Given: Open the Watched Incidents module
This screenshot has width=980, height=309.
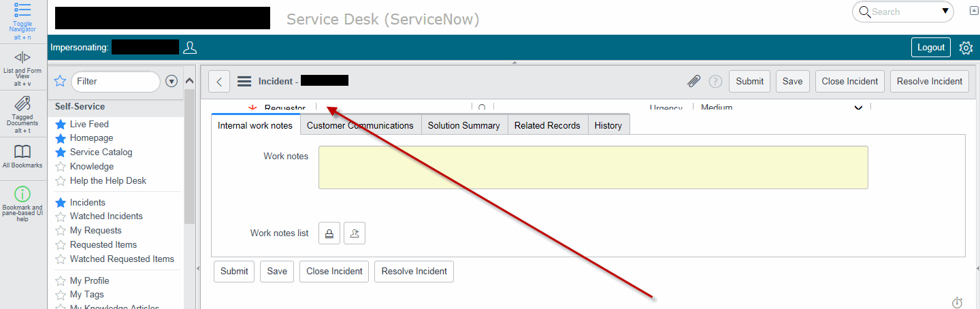Looking at the screenshot, I should click(106, 216).
